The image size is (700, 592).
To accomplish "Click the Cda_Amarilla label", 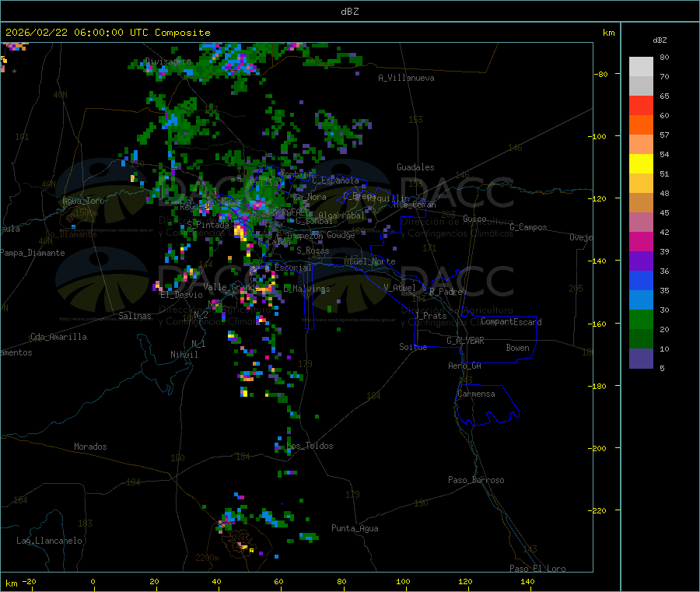I will [58, 337].
